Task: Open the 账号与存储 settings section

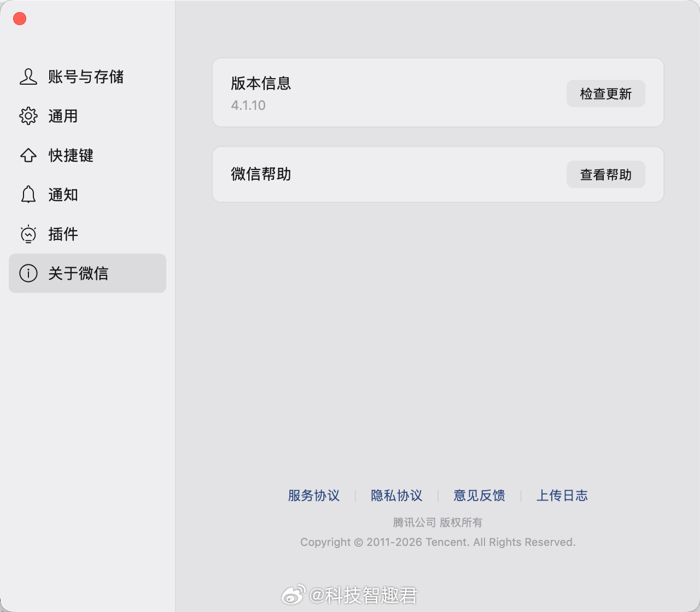Action: (87, 76)
